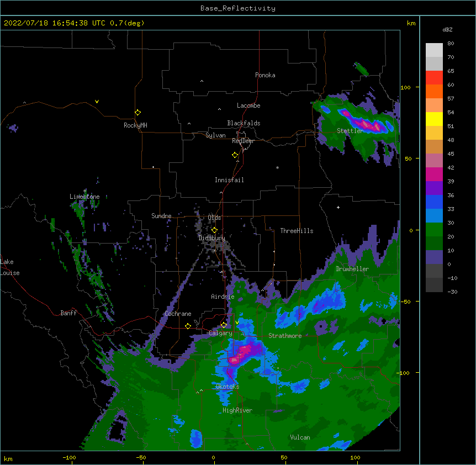Click the dBZ legend heading
Viewport: 476px width, 465px height.
coord(447,30)
